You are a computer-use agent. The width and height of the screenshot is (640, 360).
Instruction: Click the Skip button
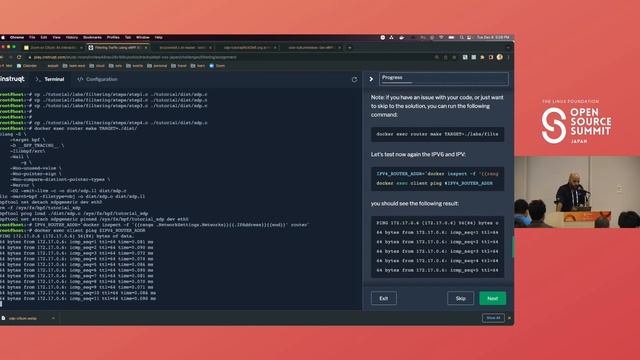click(460, 298)
